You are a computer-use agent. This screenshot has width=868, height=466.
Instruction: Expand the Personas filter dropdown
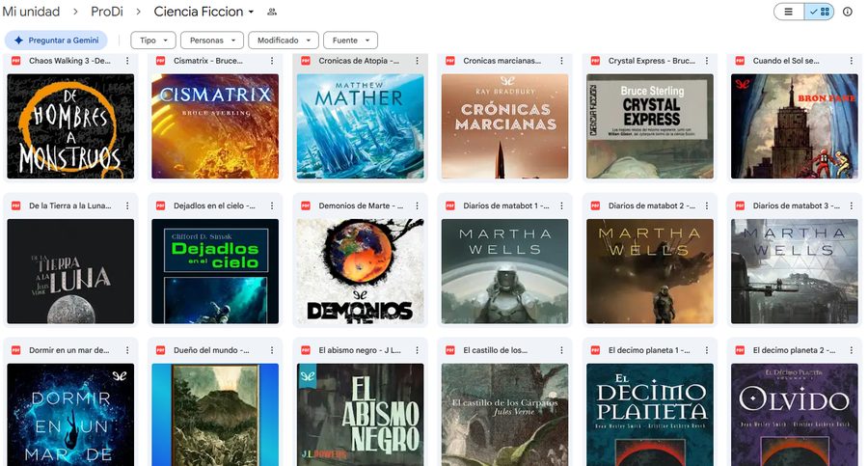212,41
